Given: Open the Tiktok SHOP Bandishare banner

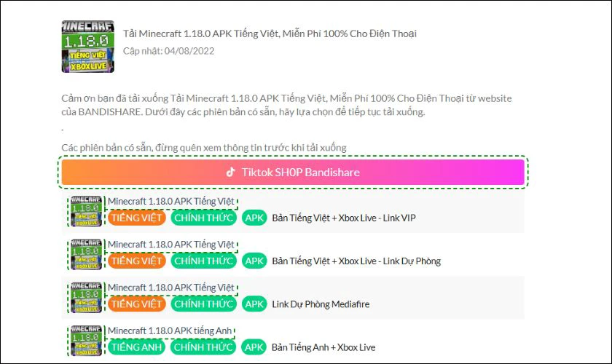Looking at the screenshot, I should [293, 173].
